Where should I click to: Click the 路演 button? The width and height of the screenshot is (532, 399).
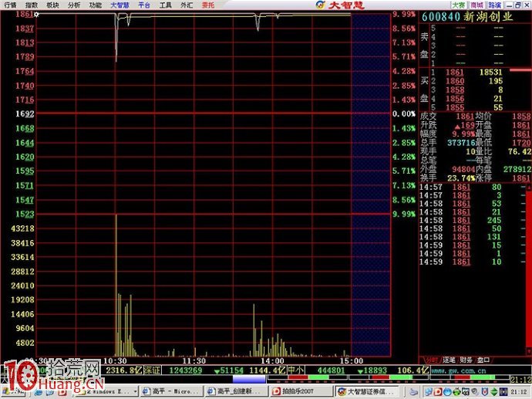pyautogui.click(x=495, y=5)
